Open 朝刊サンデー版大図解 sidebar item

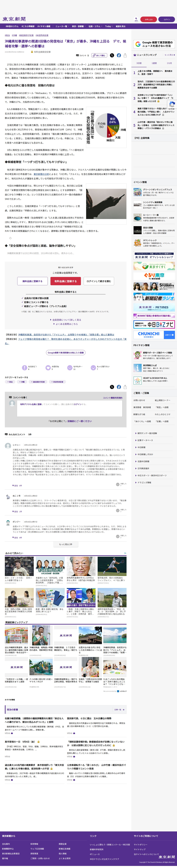pyautogui.click(x=147, y=433)
